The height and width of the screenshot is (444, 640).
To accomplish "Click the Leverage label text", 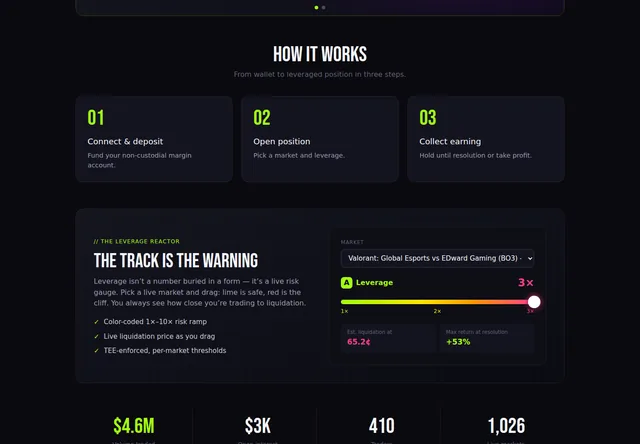I will pyautogui.click(x=374, y=282).
